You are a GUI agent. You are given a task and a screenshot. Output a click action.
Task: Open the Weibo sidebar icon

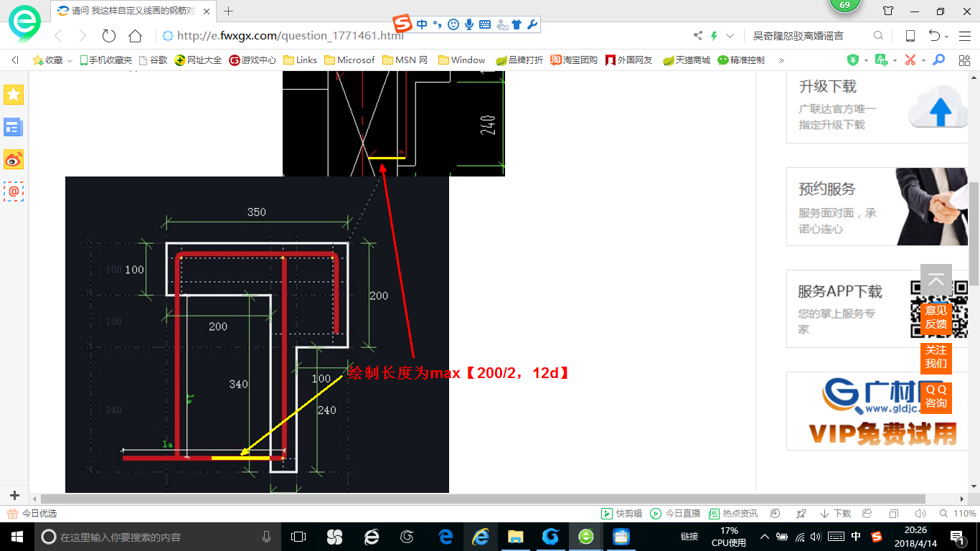[x=14, y=159]
